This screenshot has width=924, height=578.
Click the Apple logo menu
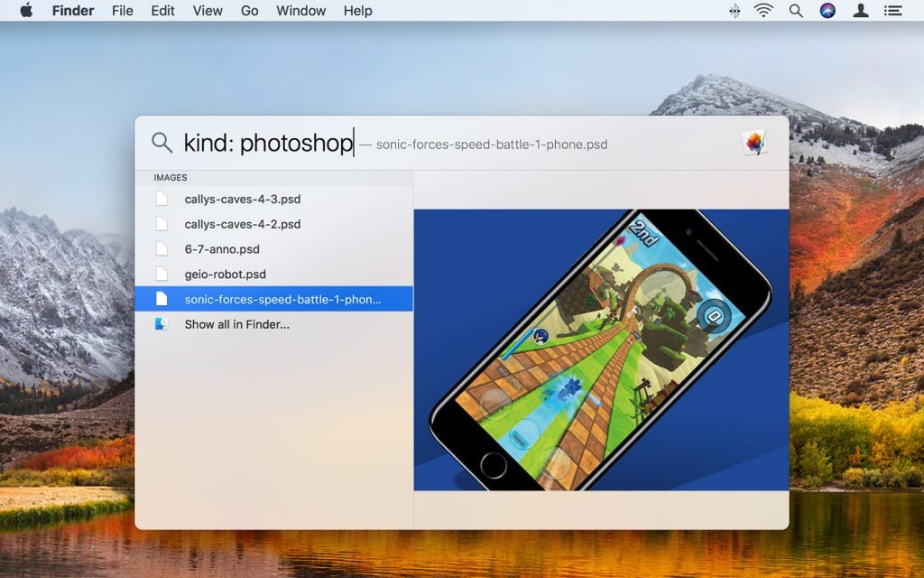coord(26,11)
